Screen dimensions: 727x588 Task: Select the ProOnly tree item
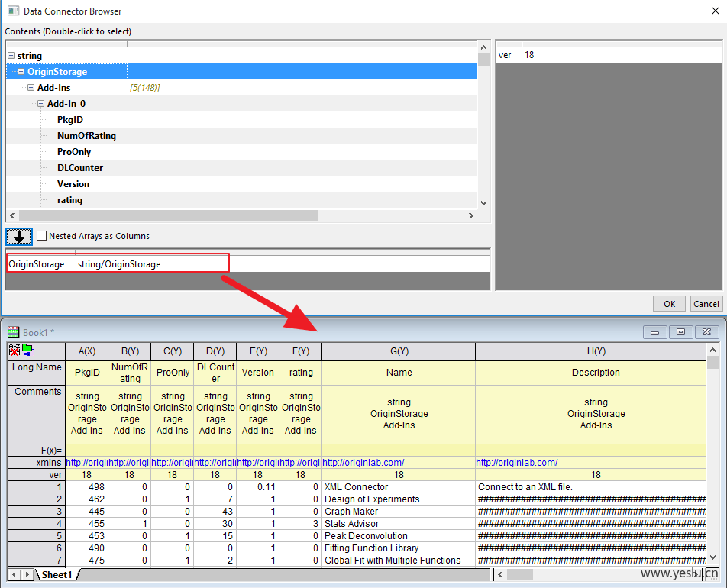click(x=74, y=152)
